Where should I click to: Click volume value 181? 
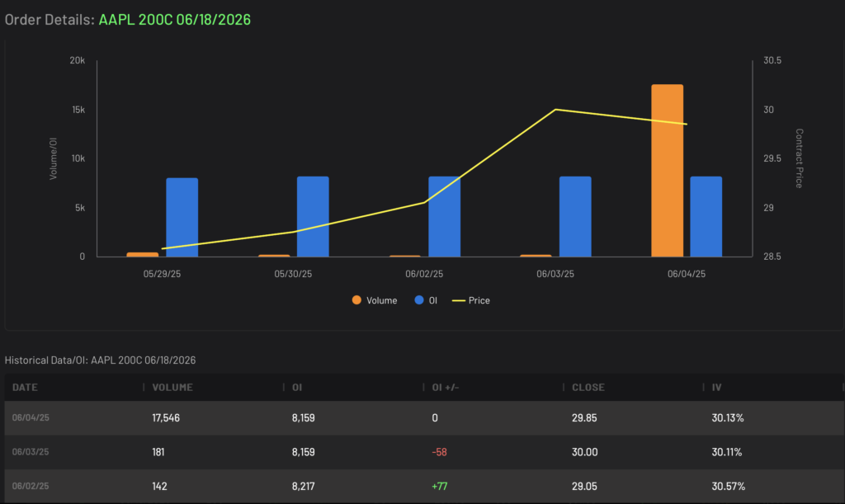coord(158,452)
